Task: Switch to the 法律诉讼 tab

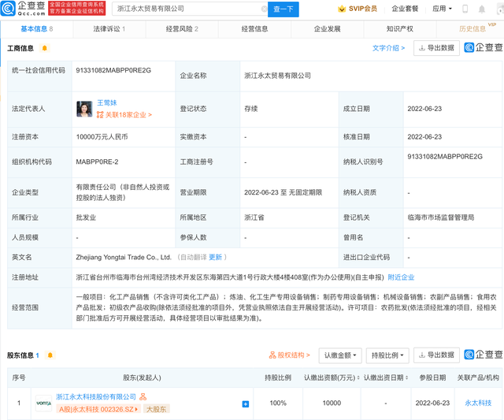Action: 109,29
